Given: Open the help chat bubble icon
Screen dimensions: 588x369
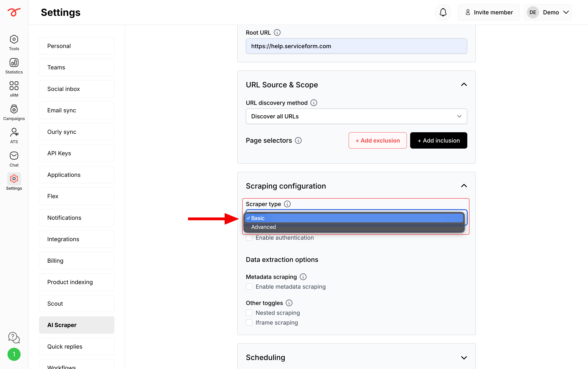Looking at the screenshot, I should point(14,338).
